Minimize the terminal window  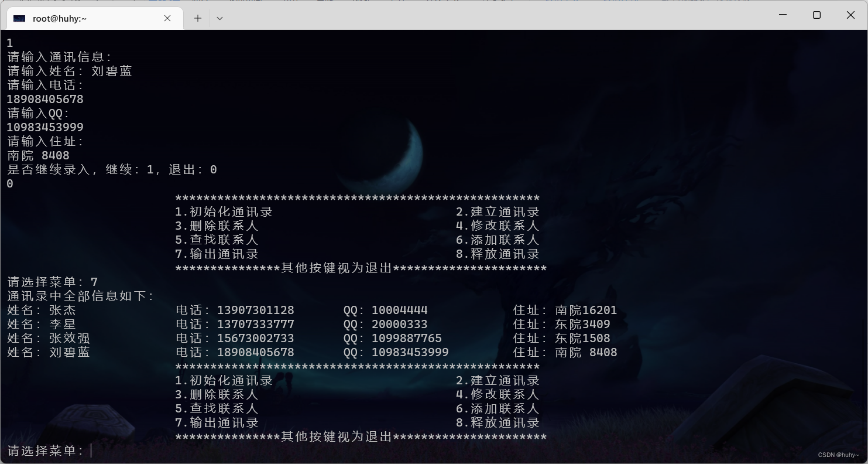pyautogui.click(x=783, y=15)
